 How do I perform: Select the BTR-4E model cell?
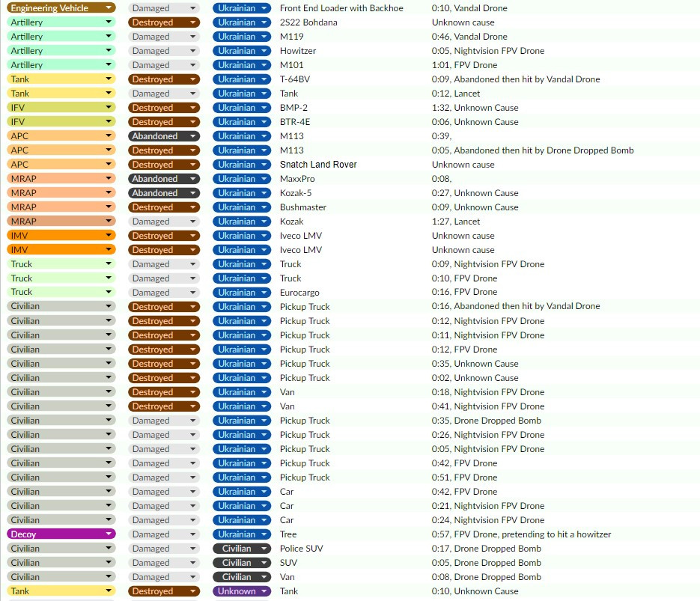coord(295,122)
